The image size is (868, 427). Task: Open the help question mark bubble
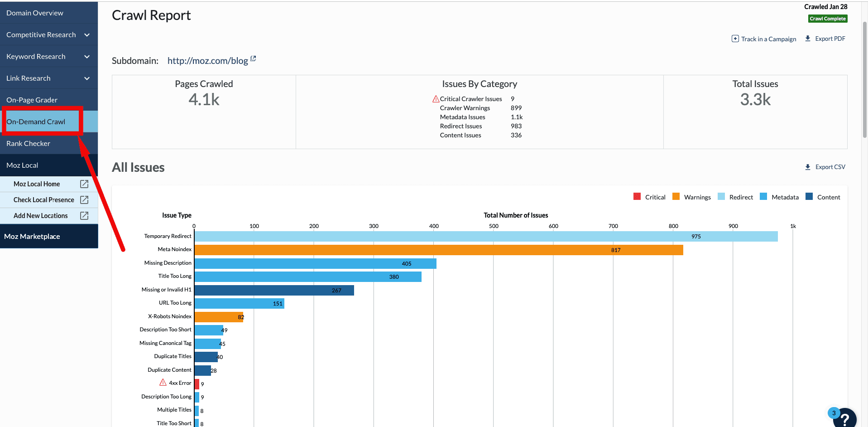(844, 418)
